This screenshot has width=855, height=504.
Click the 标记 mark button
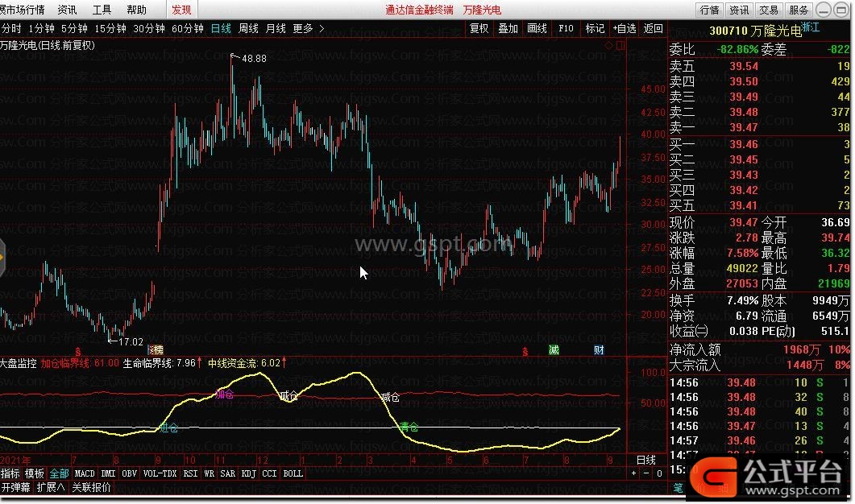(595, 28)
